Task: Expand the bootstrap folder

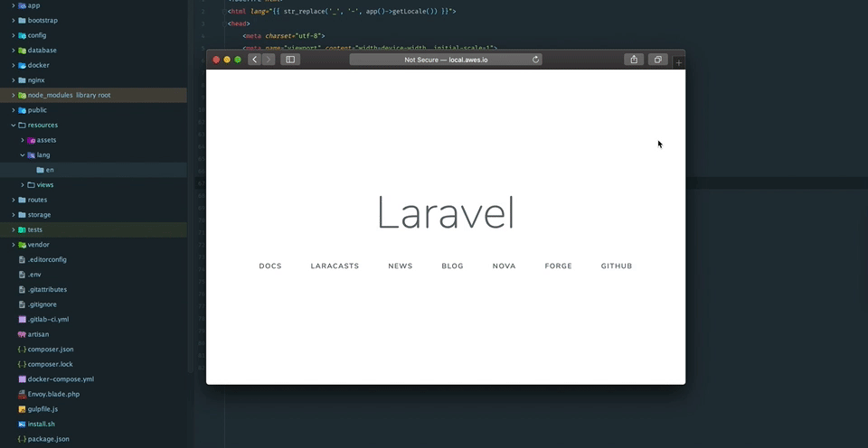Action: pos(14,21)
